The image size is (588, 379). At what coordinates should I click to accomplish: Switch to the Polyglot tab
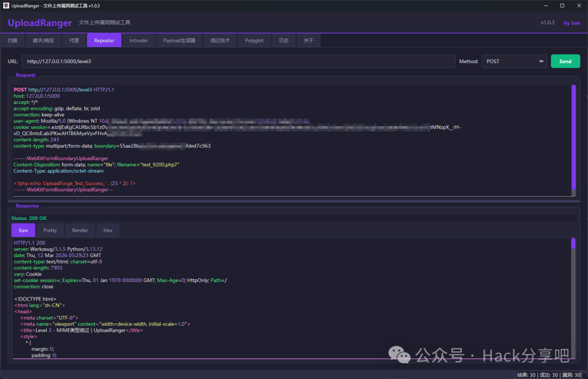254,40
